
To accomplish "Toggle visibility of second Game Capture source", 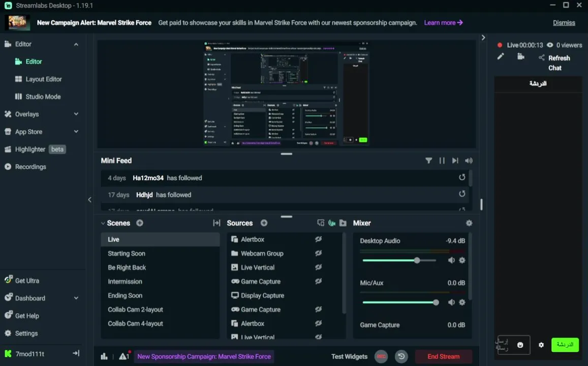I will [x=318, y=310].
